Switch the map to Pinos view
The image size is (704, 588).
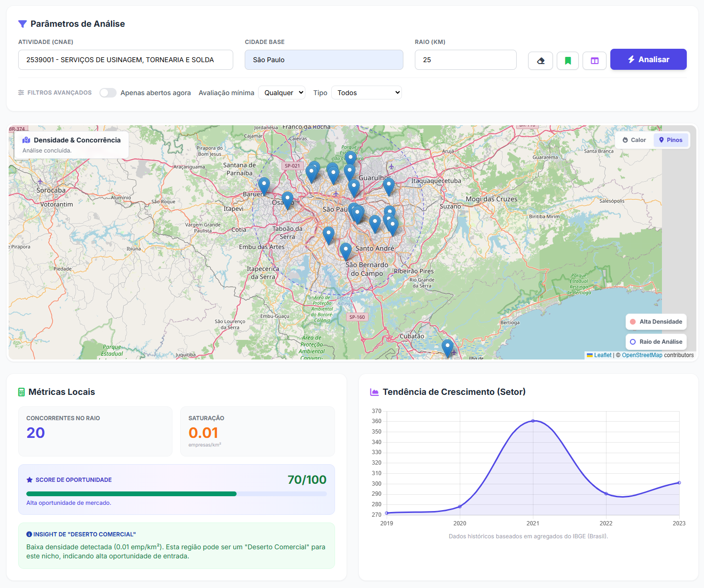pos(671,140)
